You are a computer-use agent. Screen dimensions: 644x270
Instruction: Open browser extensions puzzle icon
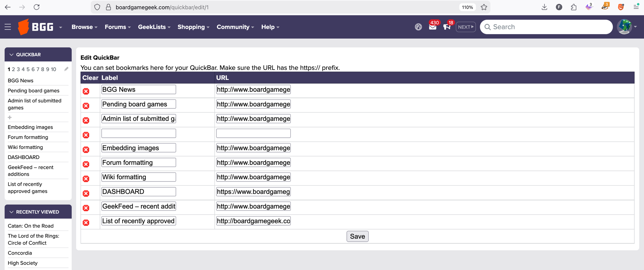click(573, 7)
